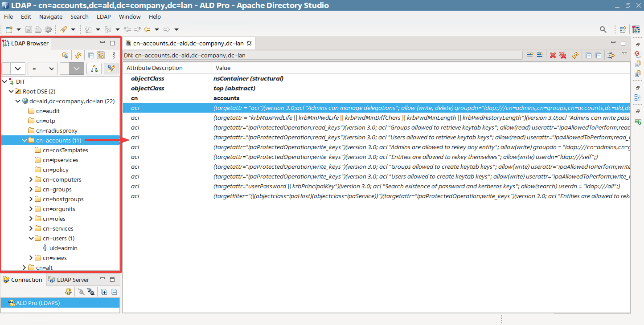Click the single red X Delete Value icon
The width and height of the screenshot is (644, 325).
553,55
